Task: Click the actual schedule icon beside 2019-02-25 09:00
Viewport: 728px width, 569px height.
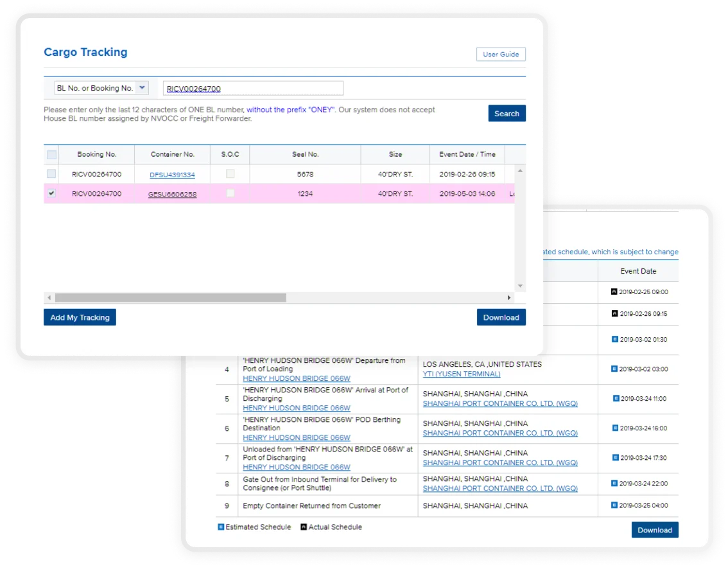Action: coord(614,292)
